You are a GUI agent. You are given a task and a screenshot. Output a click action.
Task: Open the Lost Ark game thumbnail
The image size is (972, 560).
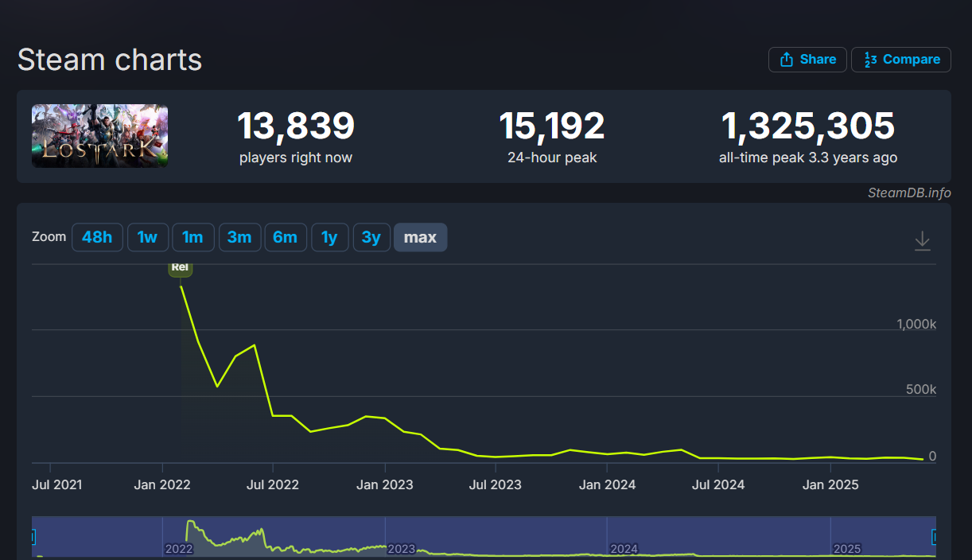(99, 136)
